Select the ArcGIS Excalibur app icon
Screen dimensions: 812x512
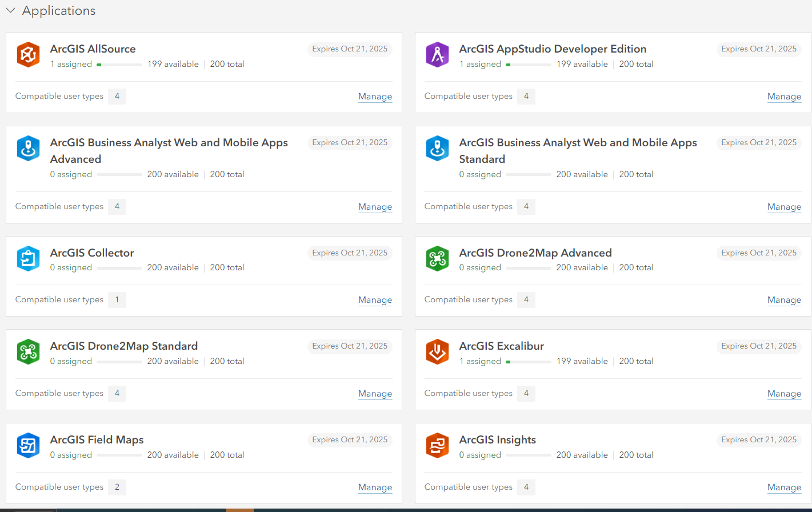[437, 351]
